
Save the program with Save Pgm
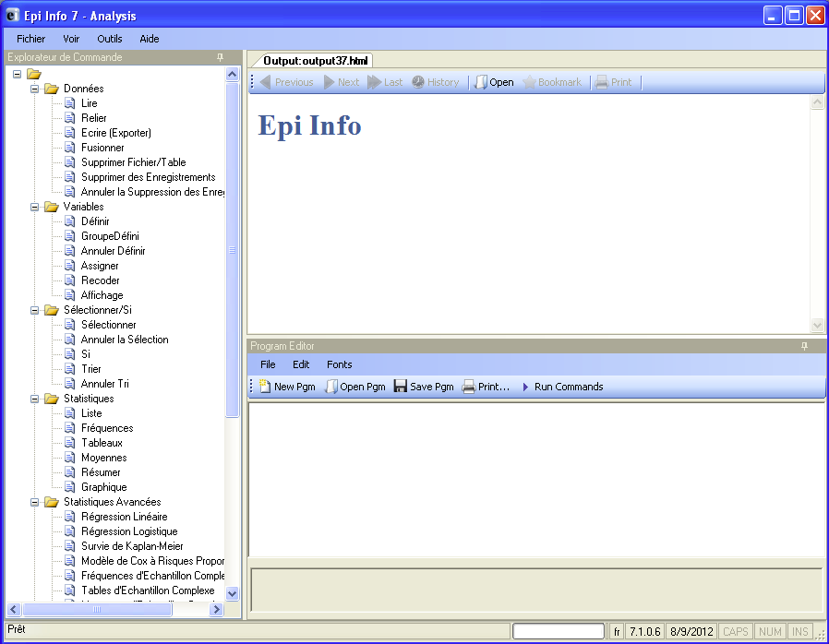click(424, 387)
